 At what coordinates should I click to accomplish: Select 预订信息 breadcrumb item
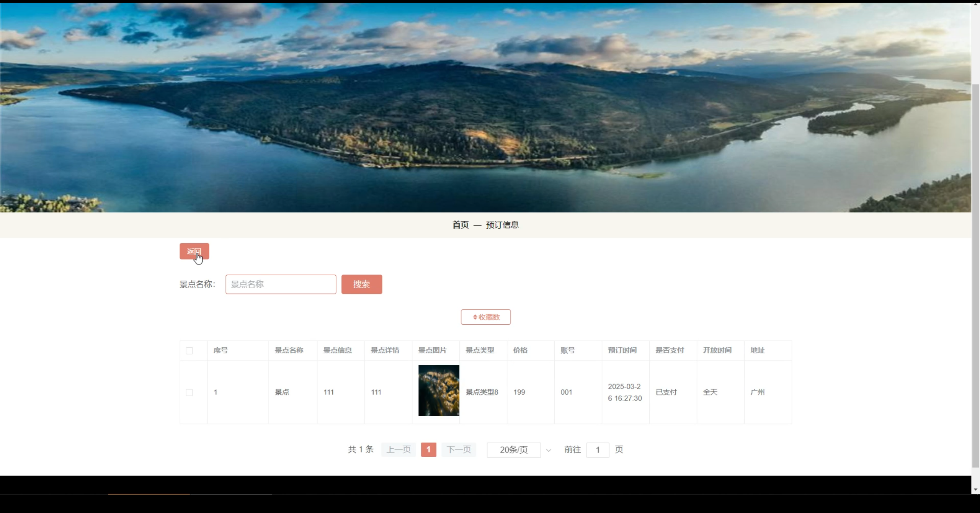[502, 225]
